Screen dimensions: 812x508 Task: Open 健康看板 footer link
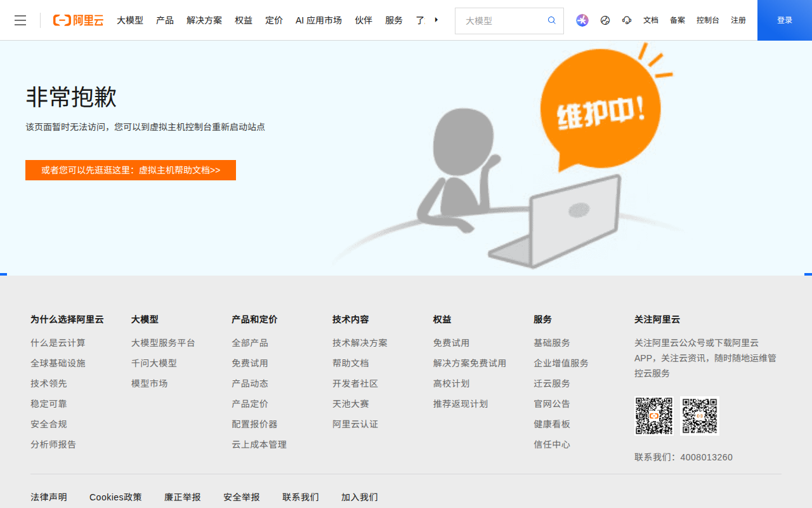[x=552, y=424]
